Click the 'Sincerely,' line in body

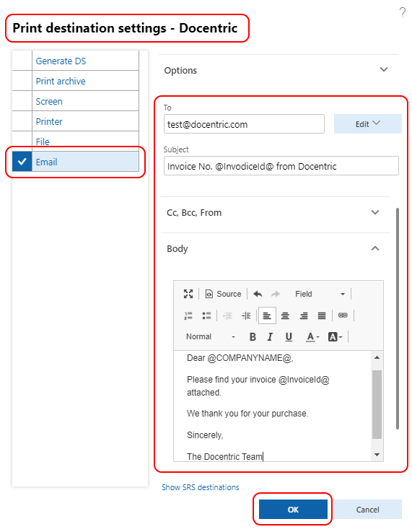[205, 435]
